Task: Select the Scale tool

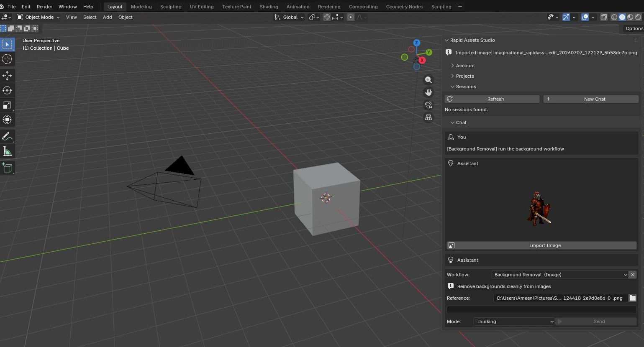Action: click(x=7, y=105)
